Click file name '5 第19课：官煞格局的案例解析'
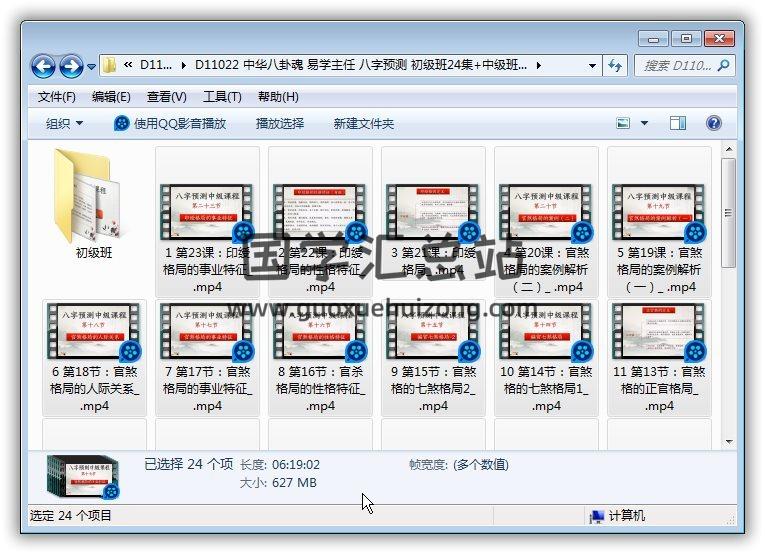The height and width of the screenshot is (554, 765). pyautogui.click(x=659, y=270)
